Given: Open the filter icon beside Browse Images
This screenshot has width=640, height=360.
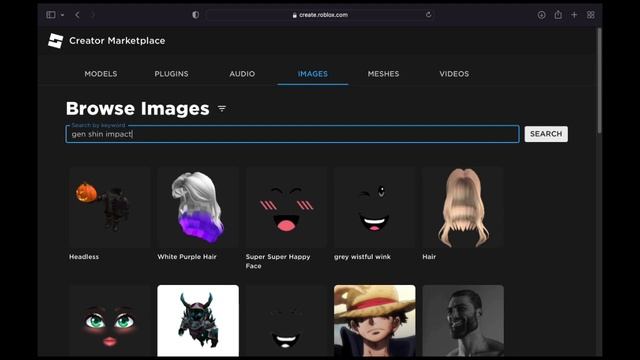Looking at the screenshot, I should [x=222, y=109].
